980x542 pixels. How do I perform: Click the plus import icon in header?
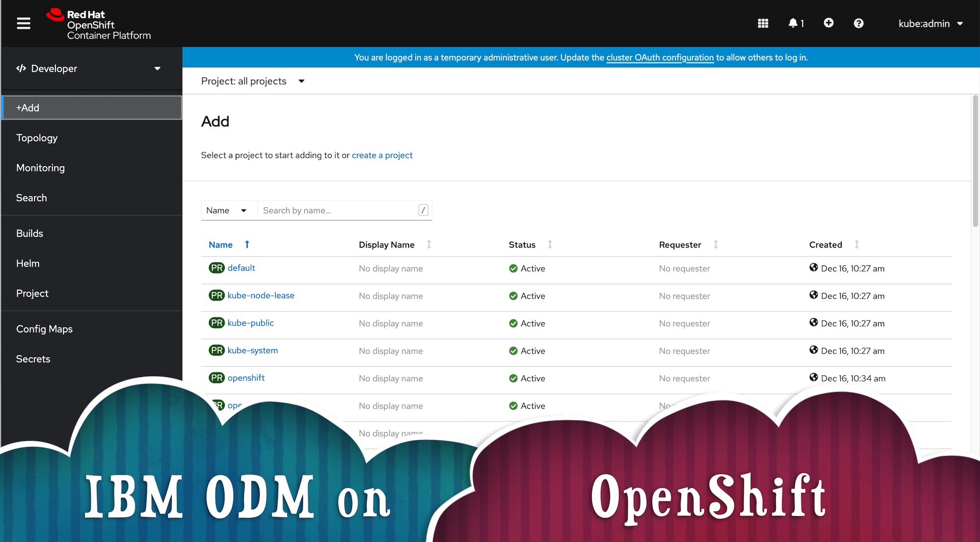point(829,23)
